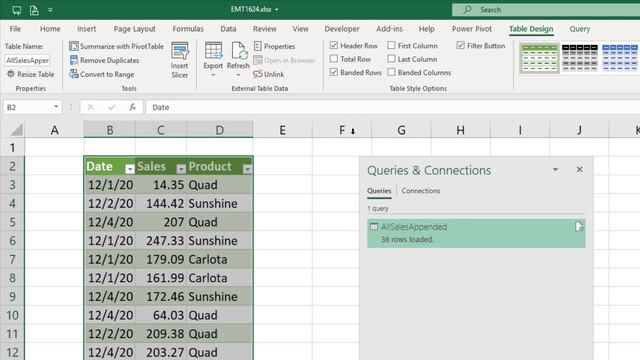Viewport: 640px width, 360px height.
Task: Click the Resize Table button label
Action: 36,74
